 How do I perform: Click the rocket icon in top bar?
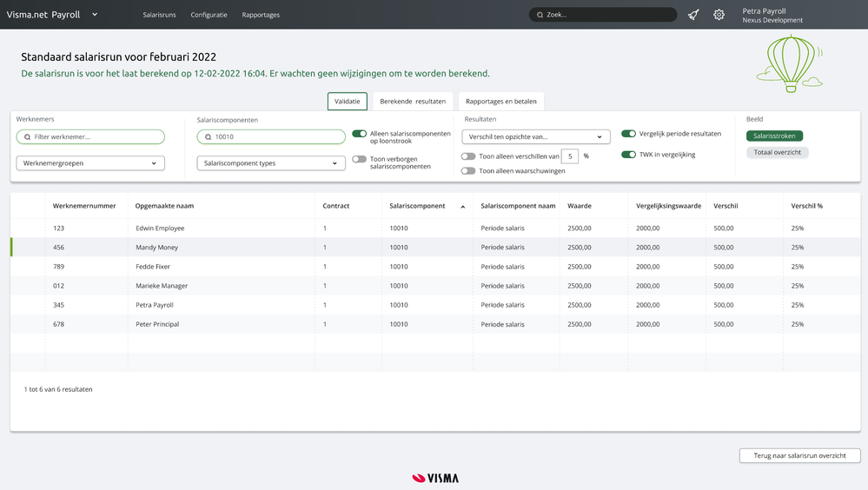[693, 15]
